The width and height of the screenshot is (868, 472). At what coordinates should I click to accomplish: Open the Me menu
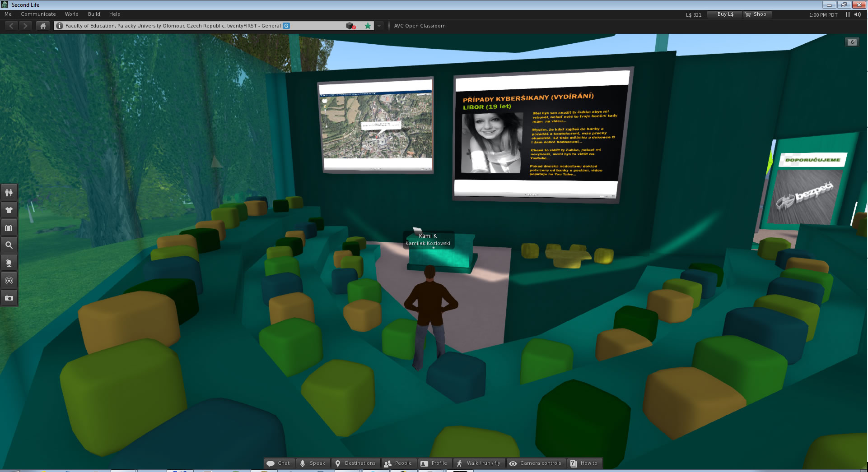(x=8, y=14)
